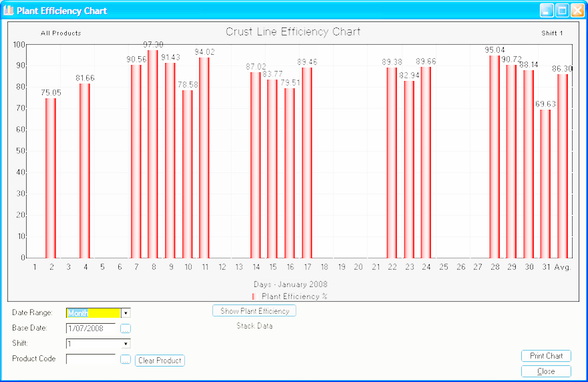Viewport: 588px width, 382px height.
Task: Click the 97.30 bar for day 8
Action: coord(153,154)
